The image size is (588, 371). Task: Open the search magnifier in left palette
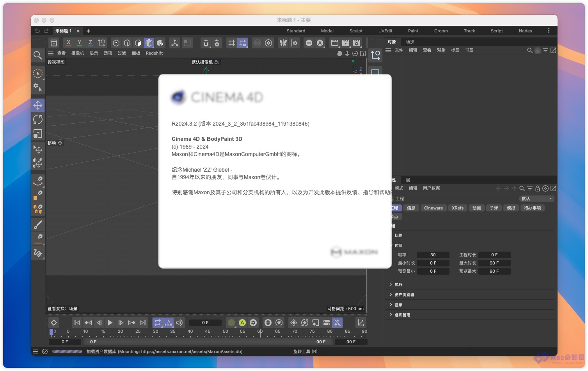pyautogui.click(x=37, y=55)
